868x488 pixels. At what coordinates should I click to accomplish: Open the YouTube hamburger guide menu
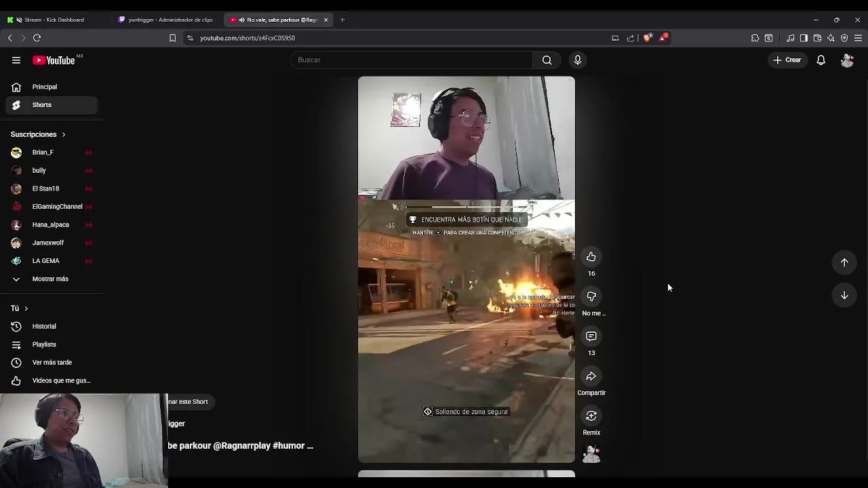tap(16, 60)
